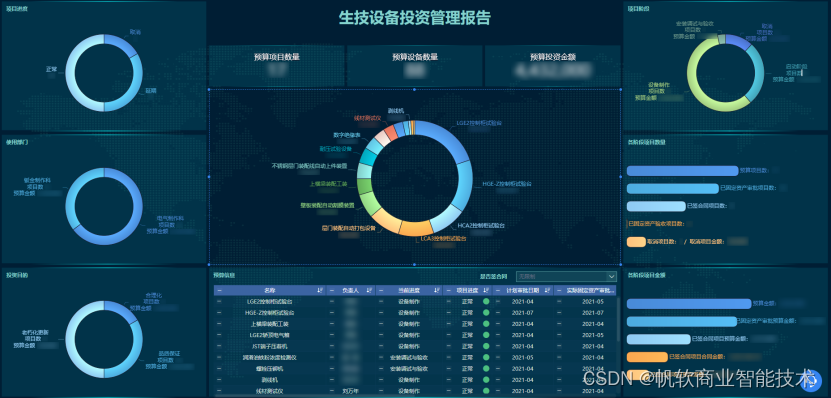Screen dimensions: 831x398
Task: Click the 已签合同项目数 light blue bar
Action: [x=656, y=206]
